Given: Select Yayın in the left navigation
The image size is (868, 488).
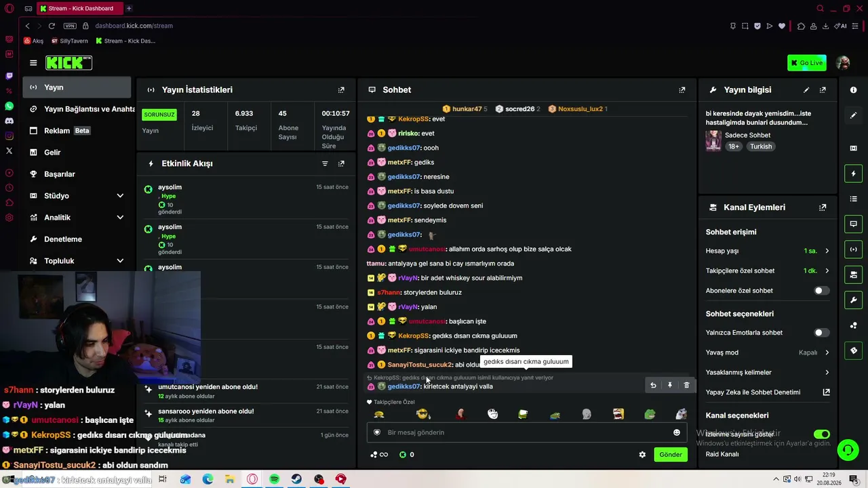Looking at the screenshot, I should click(77, 87).
